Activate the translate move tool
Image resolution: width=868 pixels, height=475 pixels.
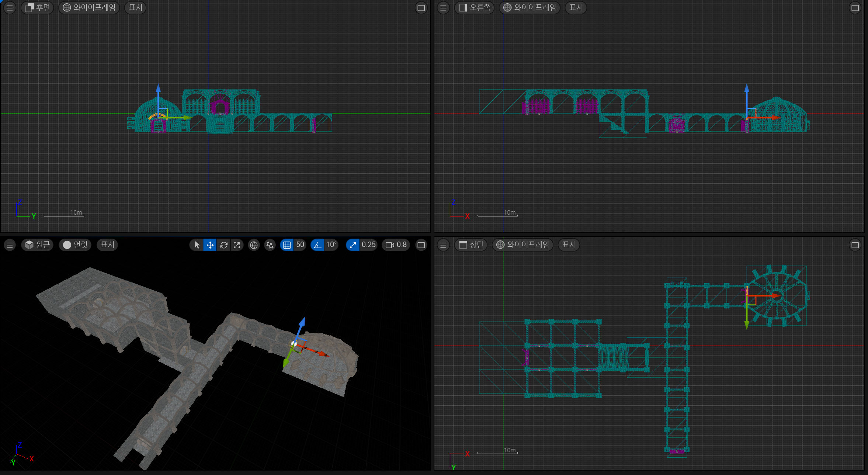(210, 245)
